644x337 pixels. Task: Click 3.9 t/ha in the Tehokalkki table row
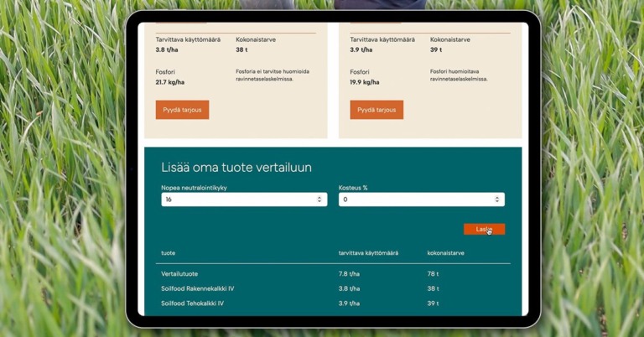[x=349, y=303]
